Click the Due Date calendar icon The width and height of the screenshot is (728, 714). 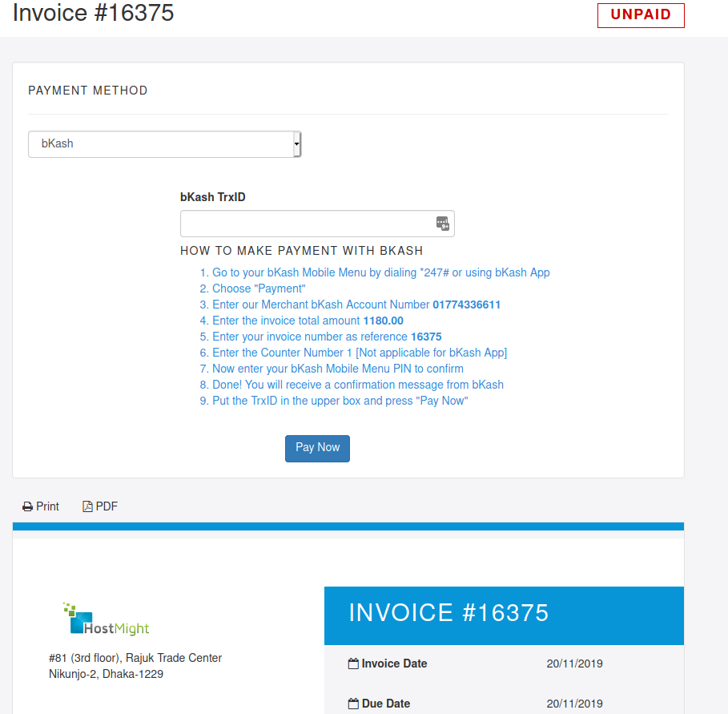tap(353, 704)
